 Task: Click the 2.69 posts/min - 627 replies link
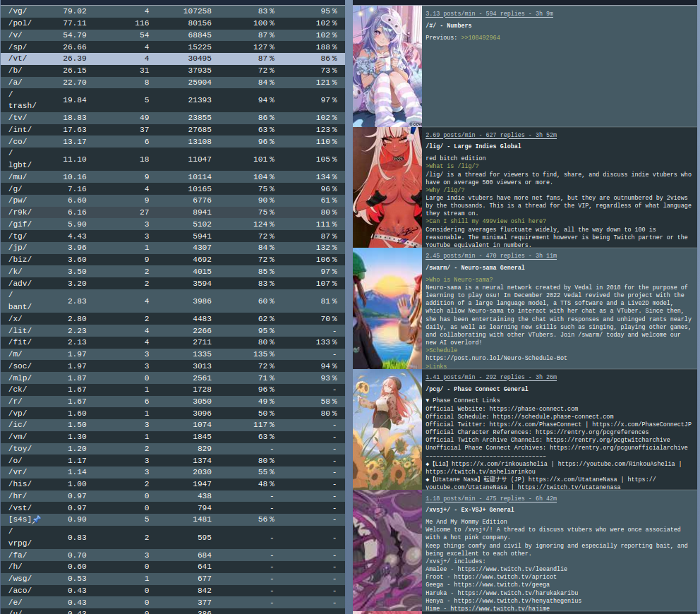pos(491,135)
